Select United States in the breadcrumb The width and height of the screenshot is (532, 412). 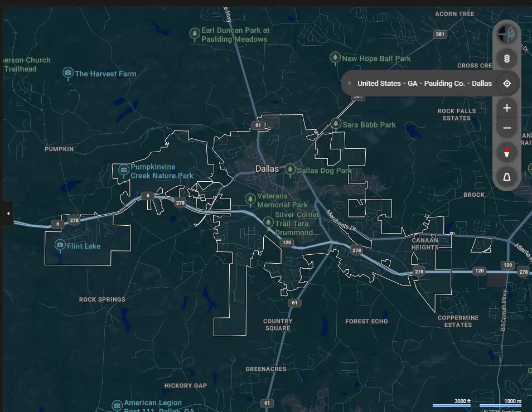point(379,84)
